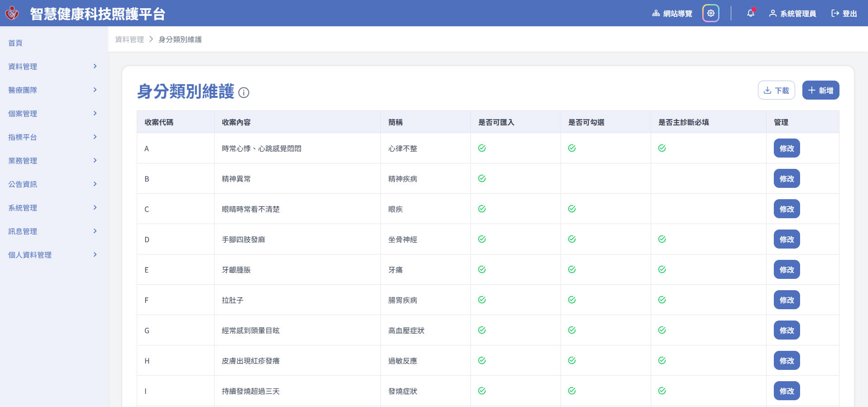
Task: Expand the 資料管理 sidebar menu
Action: 95,67
